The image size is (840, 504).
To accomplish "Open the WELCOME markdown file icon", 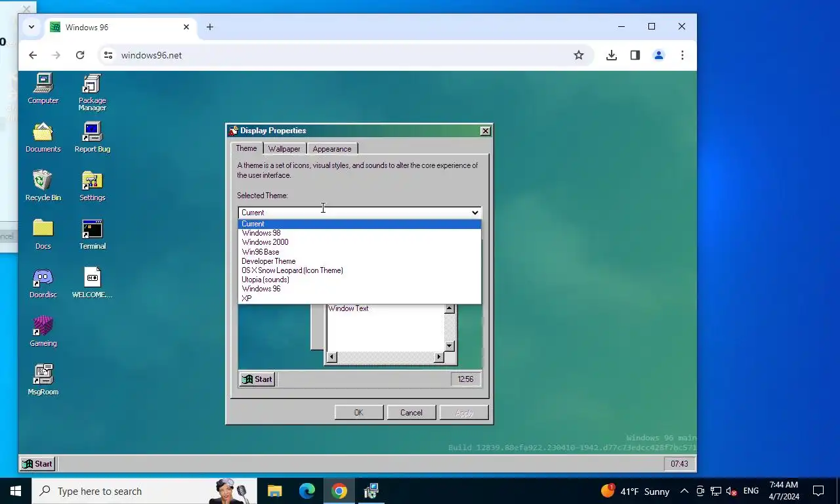I will point(93,283).
